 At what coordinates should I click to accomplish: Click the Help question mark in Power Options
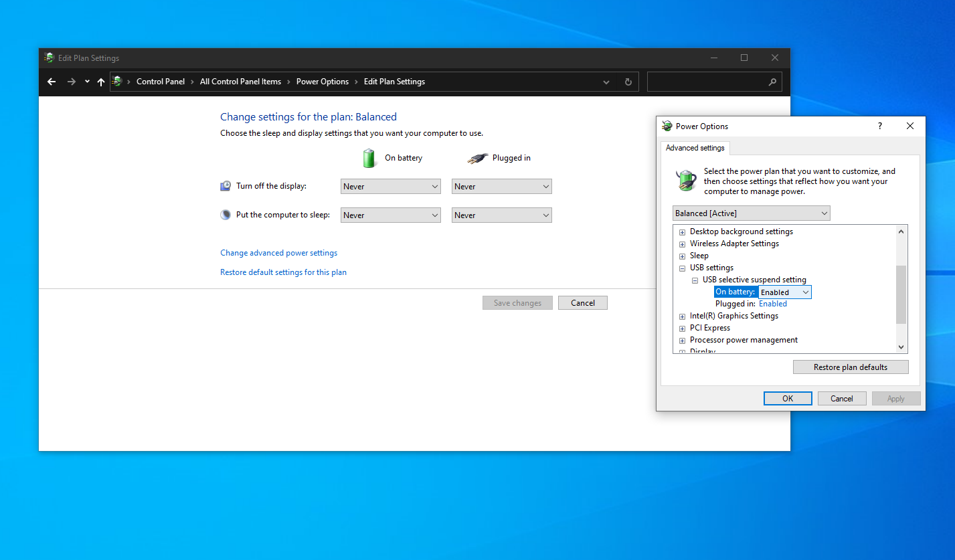click(x=879, y=126)
